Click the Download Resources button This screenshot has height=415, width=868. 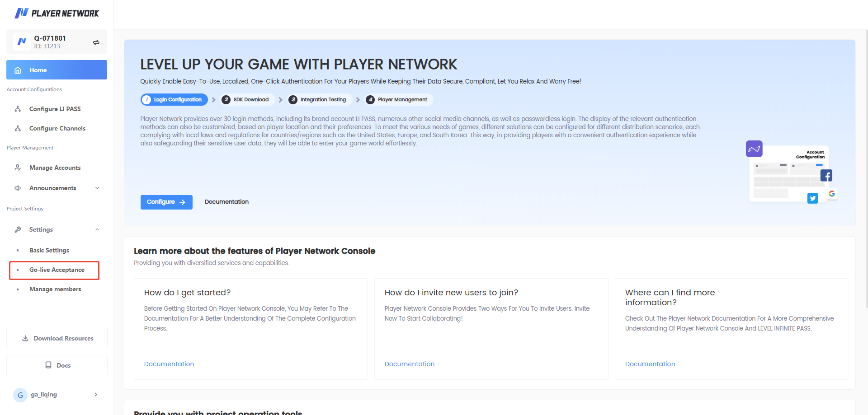click(x=57, y=338)
